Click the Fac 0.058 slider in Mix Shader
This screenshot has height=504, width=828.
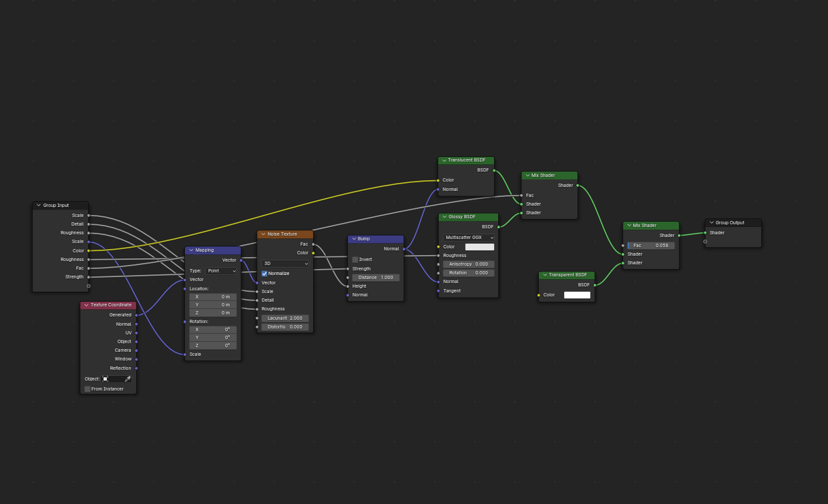pos(651,246)
